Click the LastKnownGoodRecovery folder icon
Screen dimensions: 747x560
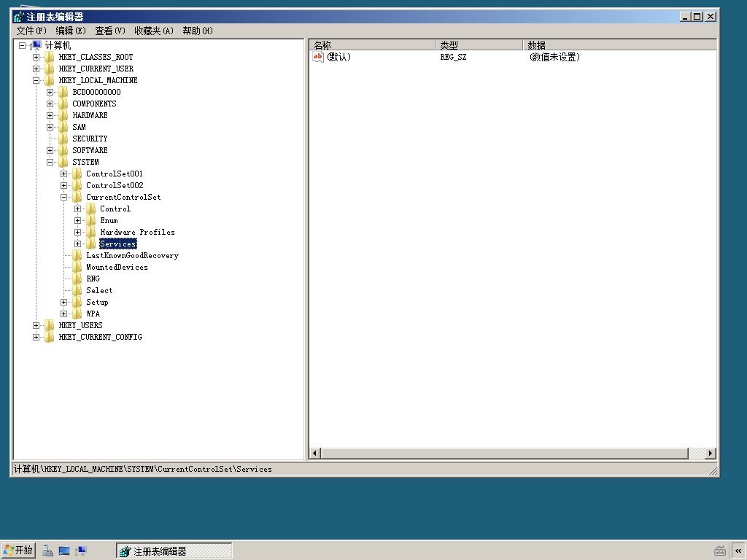point(77,256)
